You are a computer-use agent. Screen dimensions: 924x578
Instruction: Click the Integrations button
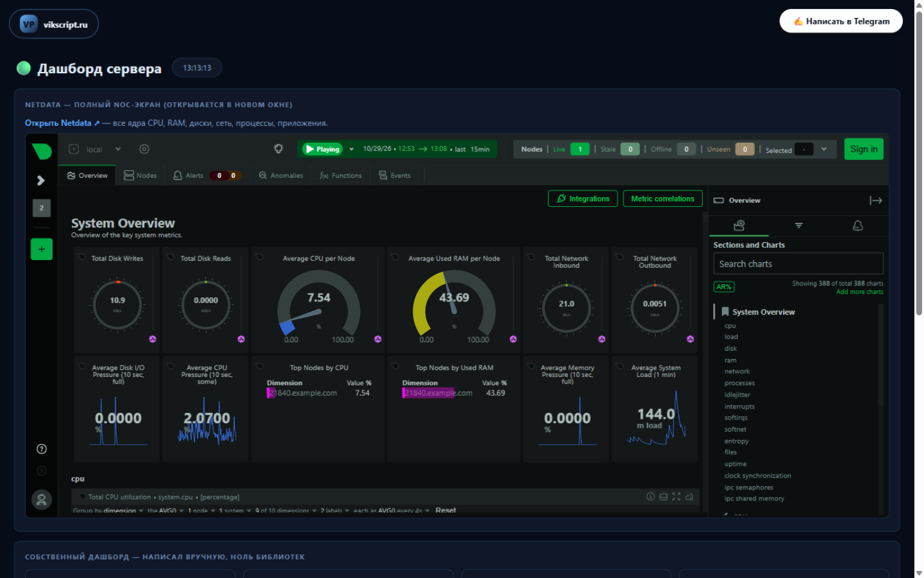click(583, 198)
